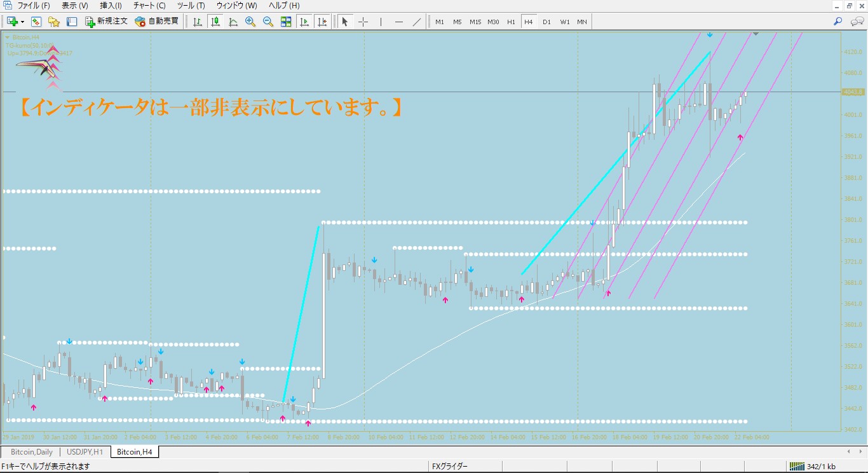Select the arrow cursor tool
This screenshot has width=868, height=473.
(x=345, y=22)
